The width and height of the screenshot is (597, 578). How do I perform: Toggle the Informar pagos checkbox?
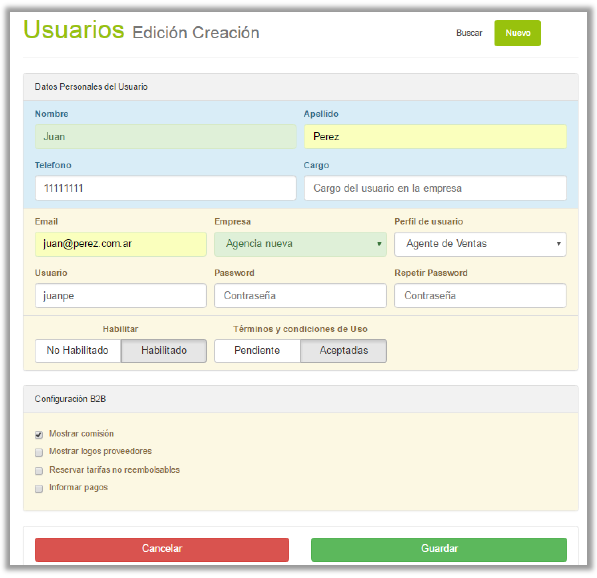click(x=39, y=489)
